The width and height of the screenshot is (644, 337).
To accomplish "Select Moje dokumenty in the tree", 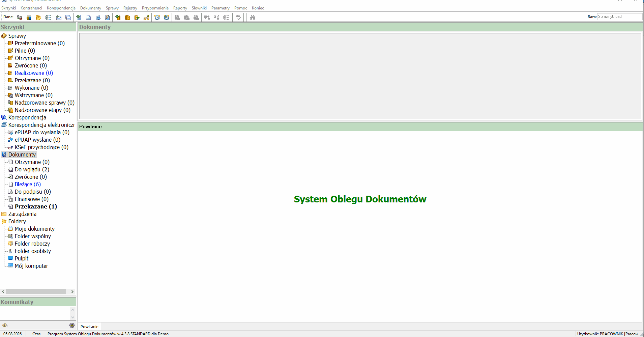I will coord(34,229).
